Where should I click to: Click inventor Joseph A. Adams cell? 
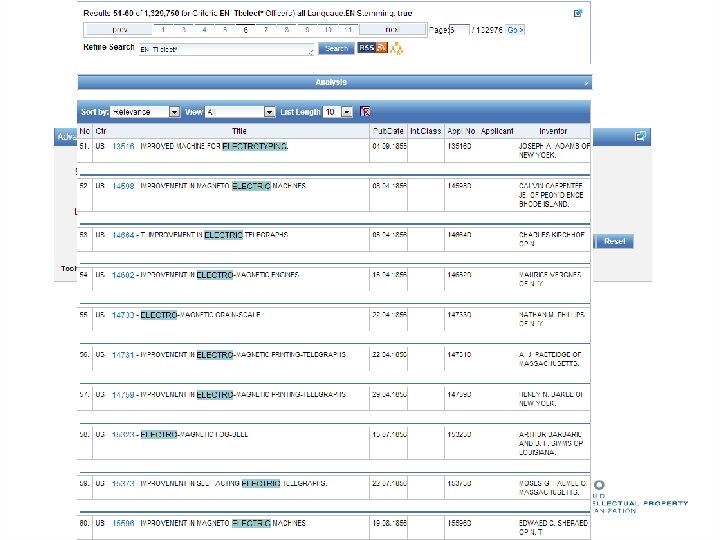554,151
